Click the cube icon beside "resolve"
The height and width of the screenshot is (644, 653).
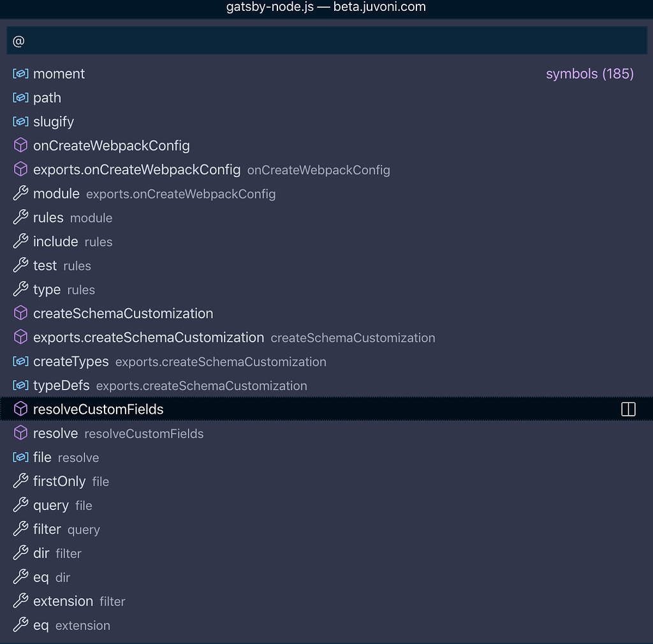20,433
